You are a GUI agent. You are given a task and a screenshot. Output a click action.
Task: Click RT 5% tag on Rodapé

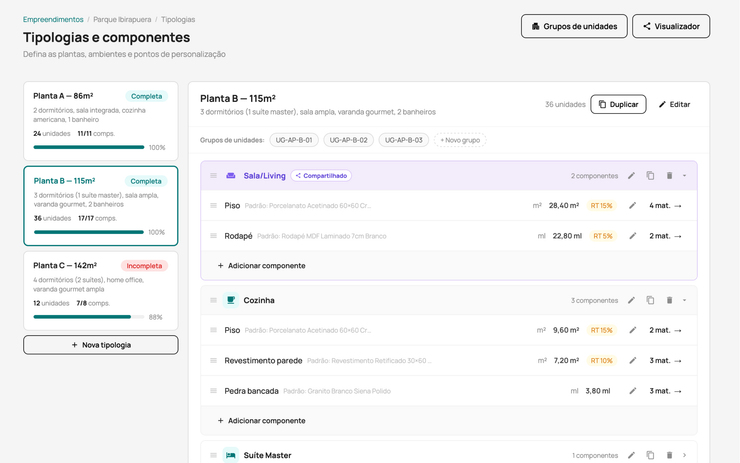point(603,236)
